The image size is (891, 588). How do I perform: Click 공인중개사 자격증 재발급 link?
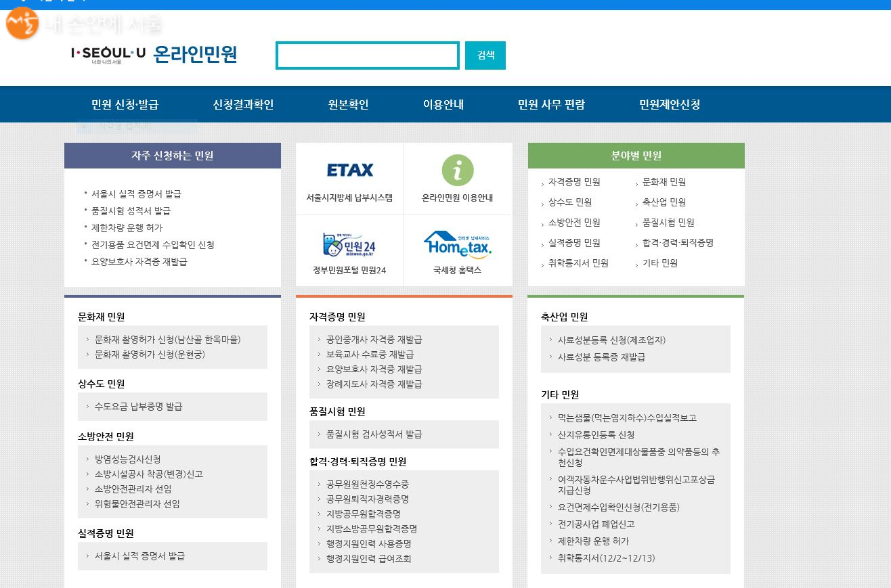click(374, 340)
